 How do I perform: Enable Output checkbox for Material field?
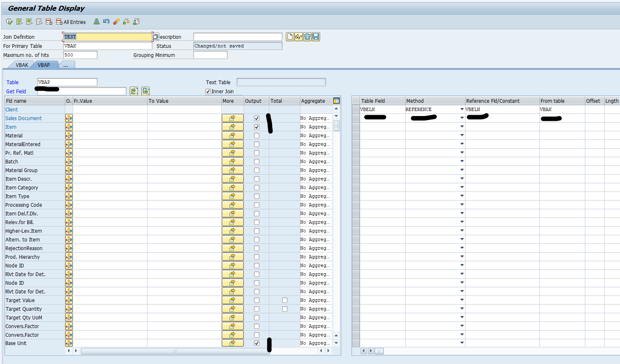pos(257,135)
